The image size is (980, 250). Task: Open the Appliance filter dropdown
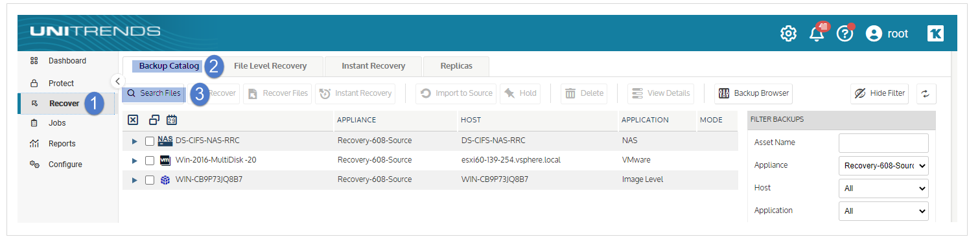coord(883,166)
